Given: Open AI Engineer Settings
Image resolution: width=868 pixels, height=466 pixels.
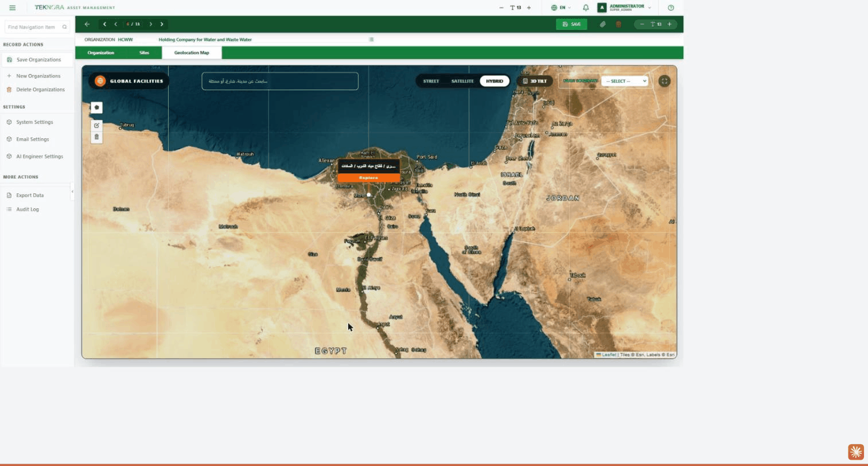Looking at the screenshot, I should coord(39,157).
